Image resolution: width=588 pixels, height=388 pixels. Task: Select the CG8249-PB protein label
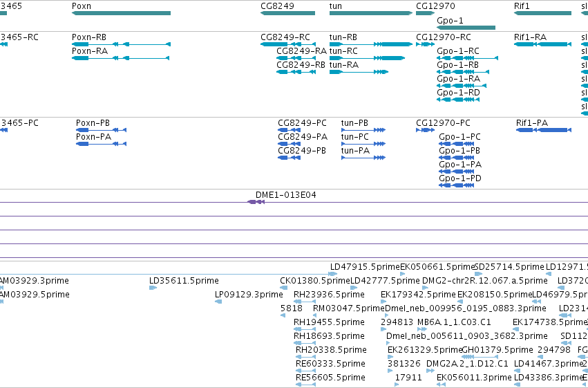tap(302, 151)
